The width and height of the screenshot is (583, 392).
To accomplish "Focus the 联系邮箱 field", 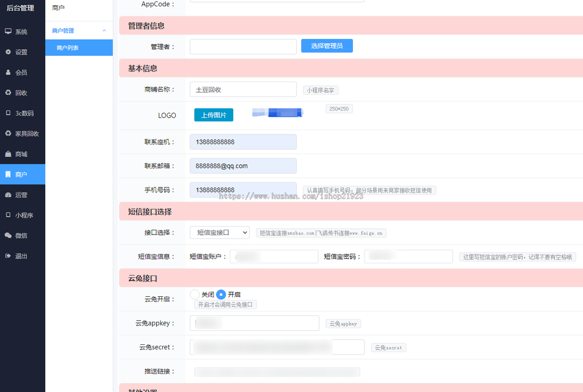I will click(x=243, y=166).
